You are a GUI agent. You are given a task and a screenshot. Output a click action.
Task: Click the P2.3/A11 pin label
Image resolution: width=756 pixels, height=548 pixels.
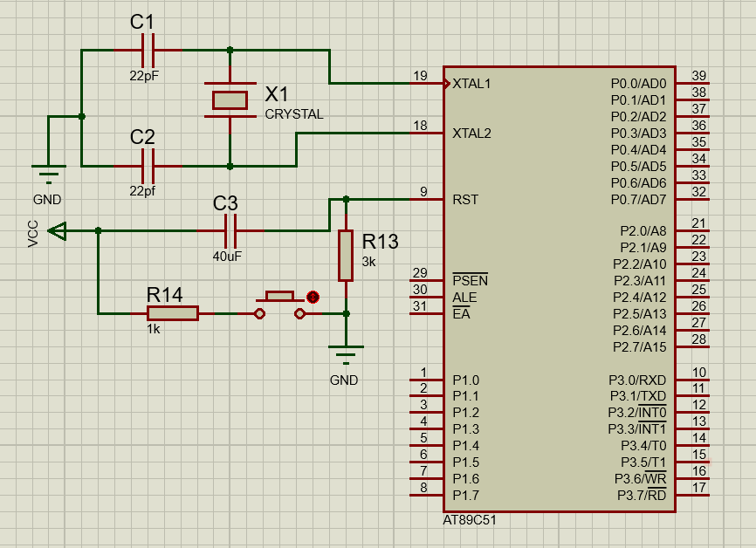640,281
